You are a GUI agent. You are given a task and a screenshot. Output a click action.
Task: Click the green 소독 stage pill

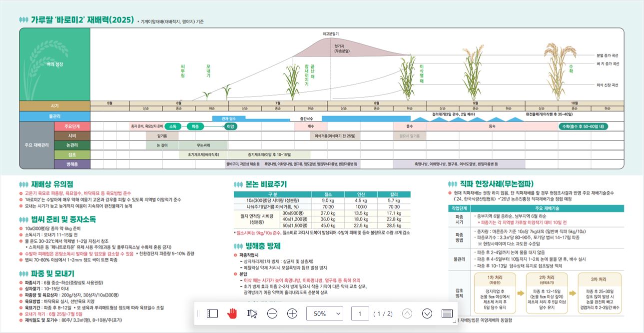coord(172,126)
